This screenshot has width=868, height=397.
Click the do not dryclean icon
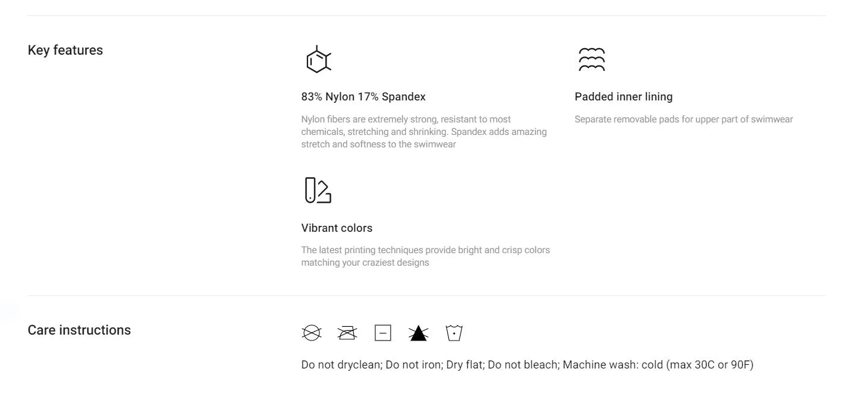click(312, 333)
